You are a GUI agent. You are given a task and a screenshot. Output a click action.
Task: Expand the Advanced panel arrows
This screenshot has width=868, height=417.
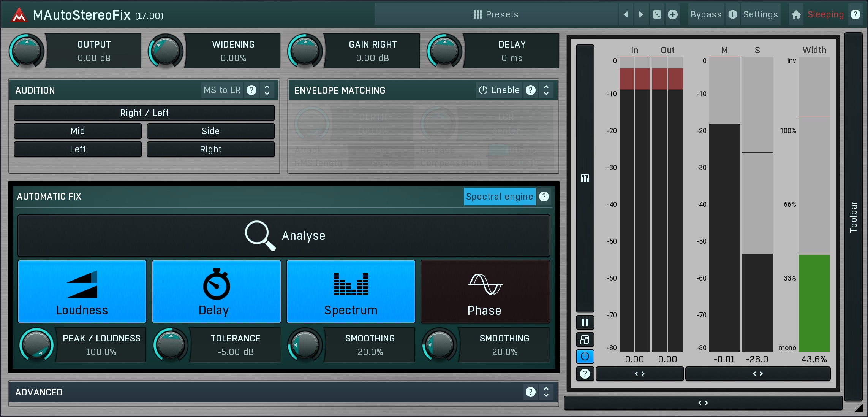click(546, 392)
